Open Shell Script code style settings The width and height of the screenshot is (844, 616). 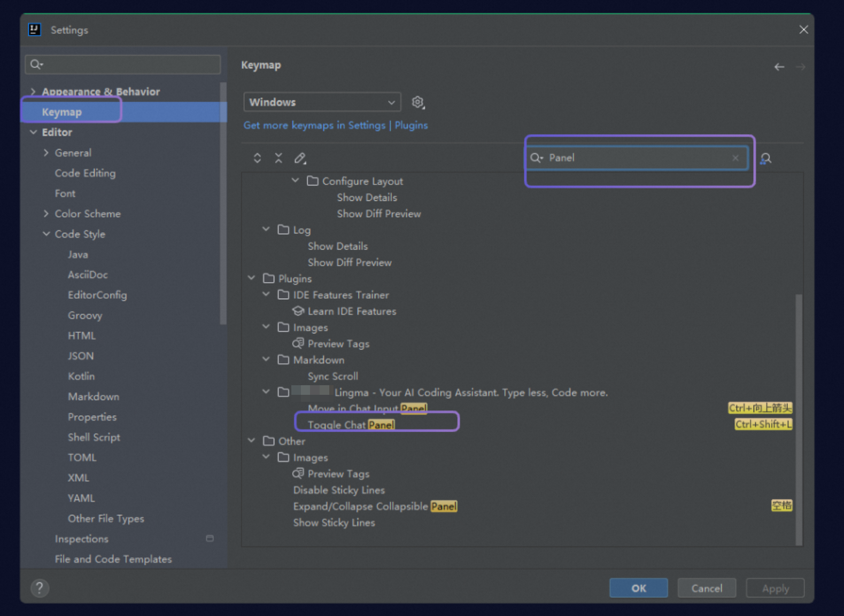tap(94, 437)
